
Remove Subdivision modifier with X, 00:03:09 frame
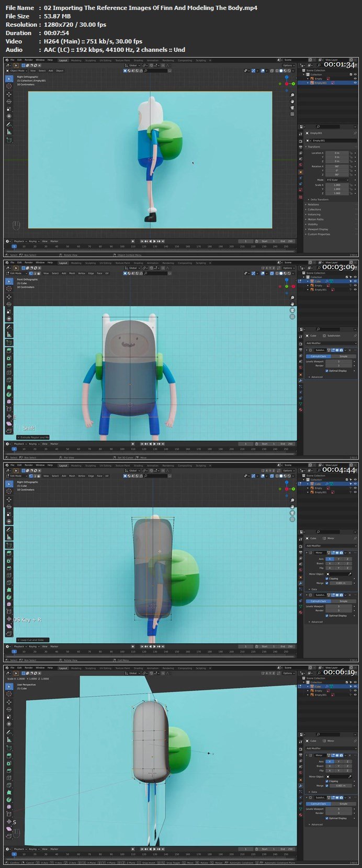point(349,350)
